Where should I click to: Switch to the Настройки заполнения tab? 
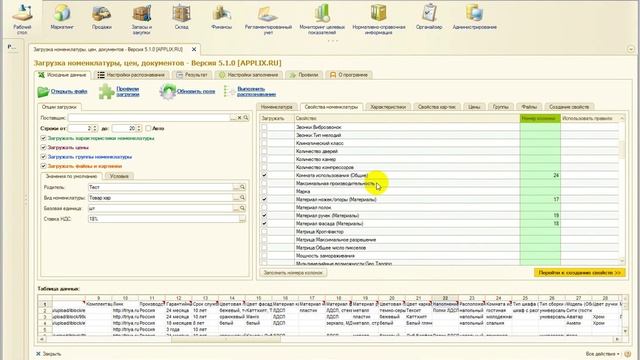(x=249, y=75)
